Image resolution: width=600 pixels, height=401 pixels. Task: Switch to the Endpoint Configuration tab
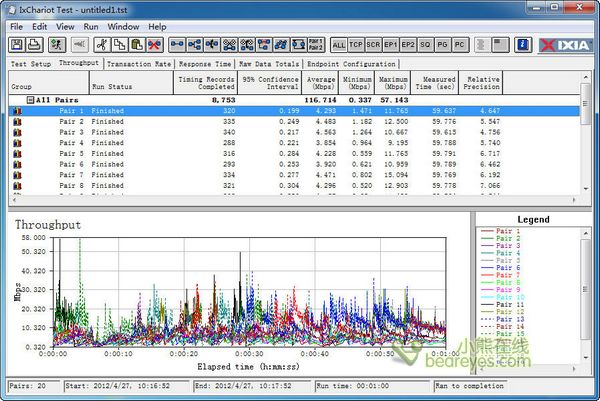(x=351, y=64)
